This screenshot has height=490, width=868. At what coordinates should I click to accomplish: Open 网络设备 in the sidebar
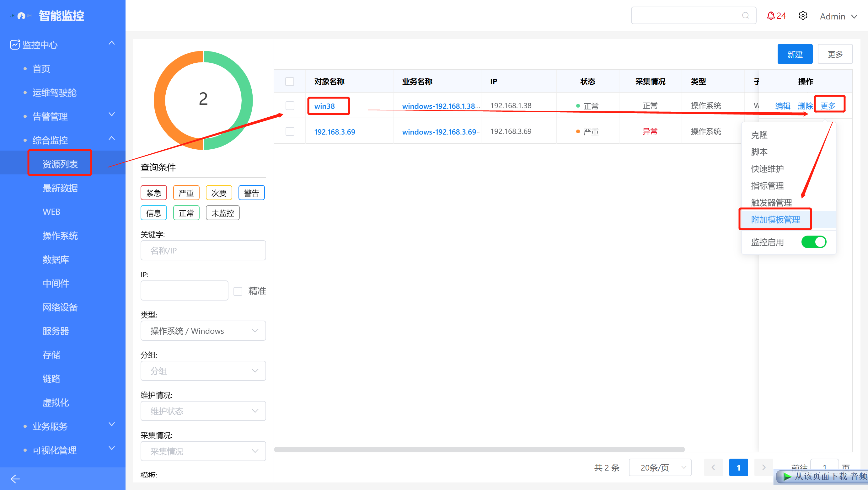pyautogui.click(x=60, y=307)
